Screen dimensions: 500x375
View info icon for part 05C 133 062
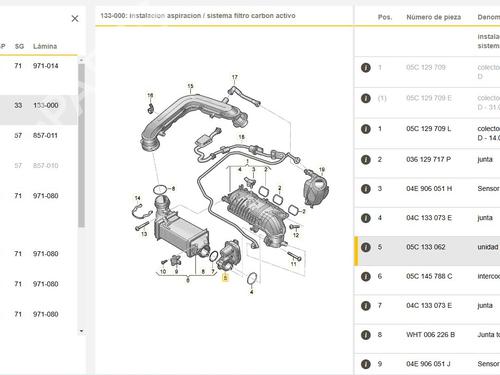[x=366, y=247]
